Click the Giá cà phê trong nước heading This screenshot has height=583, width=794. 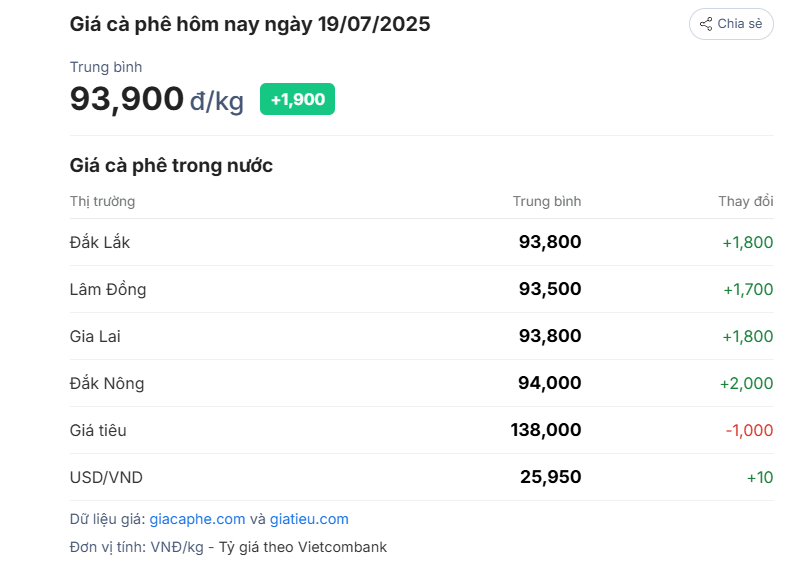pyautogui.click(x=171, y=166)
